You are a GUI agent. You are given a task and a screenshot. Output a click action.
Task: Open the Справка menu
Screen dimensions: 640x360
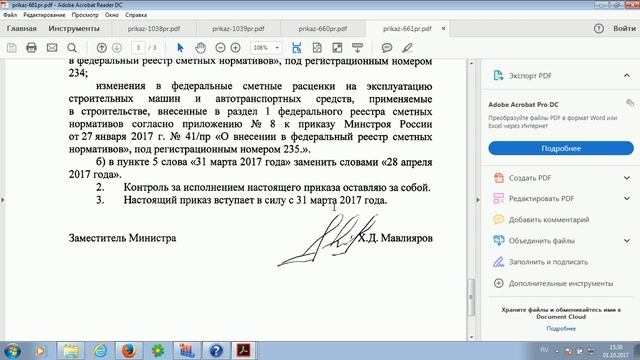(x=136, y=15)
